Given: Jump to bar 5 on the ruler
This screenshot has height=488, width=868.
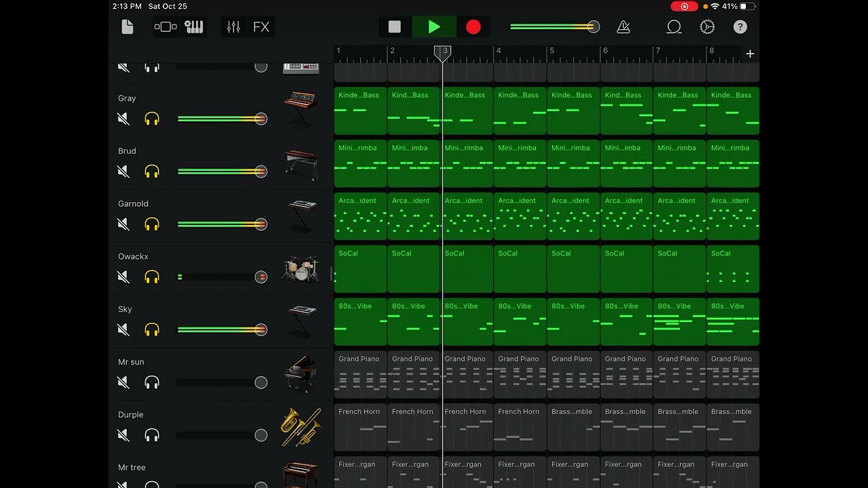Looking at the screenshot, I should (x=552, y=51).
